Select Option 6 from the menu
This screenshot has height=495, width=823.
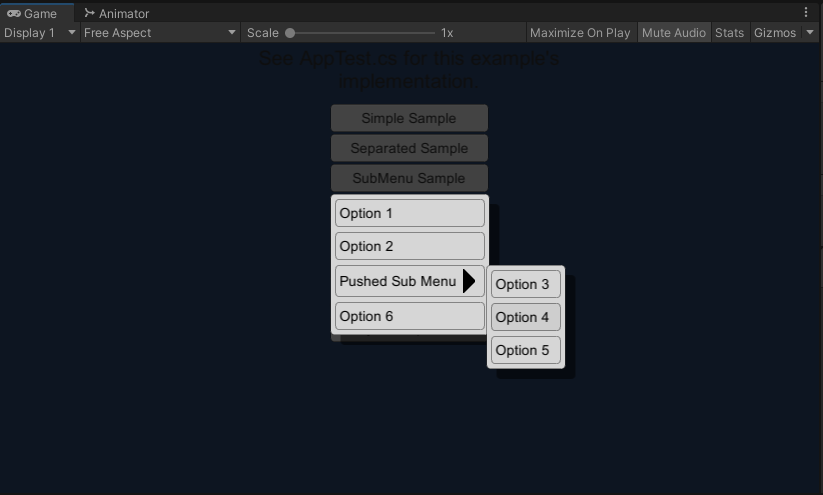(x=409, y=316)
